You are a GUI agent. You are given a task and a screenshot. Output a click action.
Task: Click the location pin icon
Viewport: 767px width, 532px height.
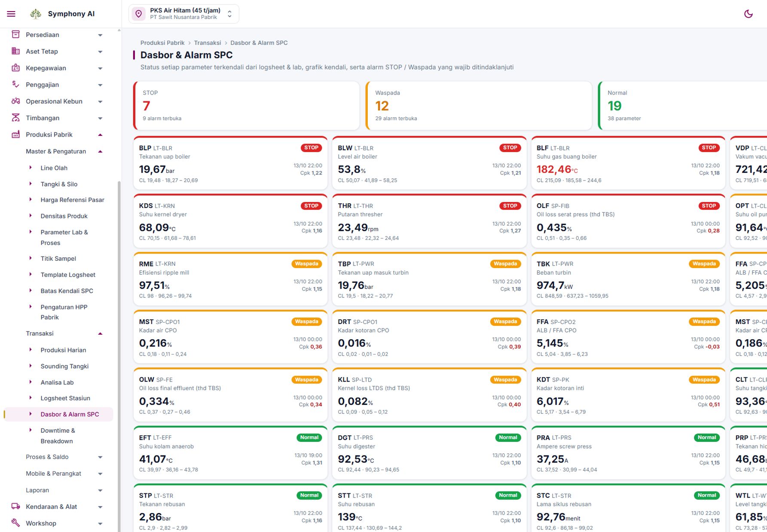point(139,14)
